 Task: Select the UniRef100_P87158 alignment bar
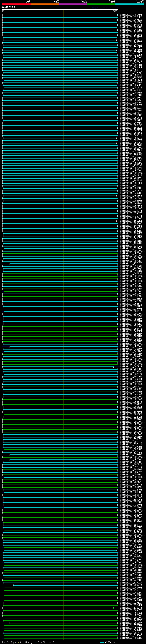(x=60, y=78)
